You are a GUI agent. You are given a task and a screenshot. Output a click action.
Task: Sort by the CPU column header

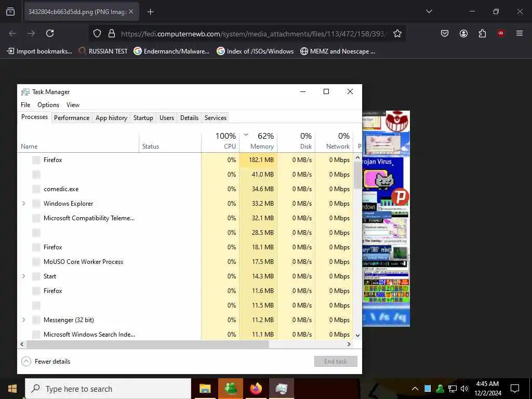(x=220, y=141)
